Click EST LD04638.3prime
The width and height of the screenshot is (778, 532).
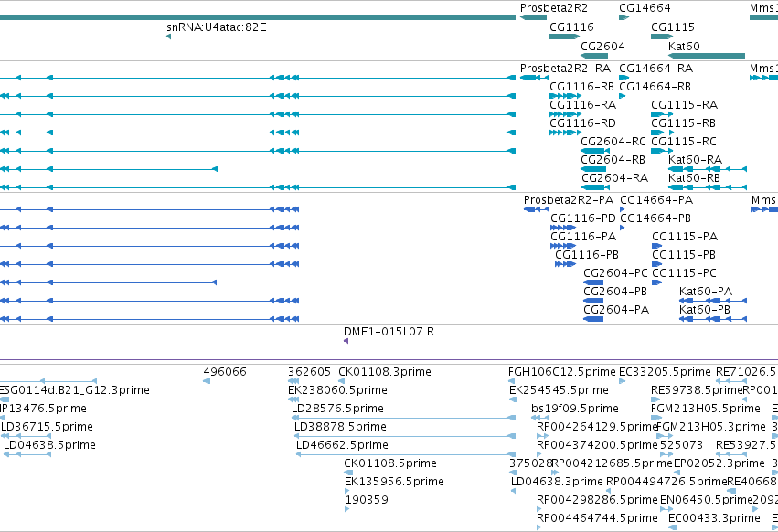point(557,482)
